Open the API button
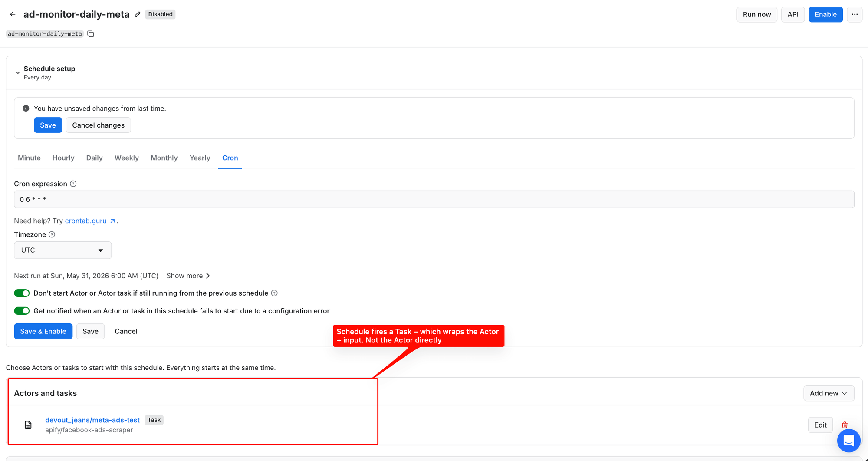Image resolution: width=868 pixels, height=461 pixels. coord(792,14)
